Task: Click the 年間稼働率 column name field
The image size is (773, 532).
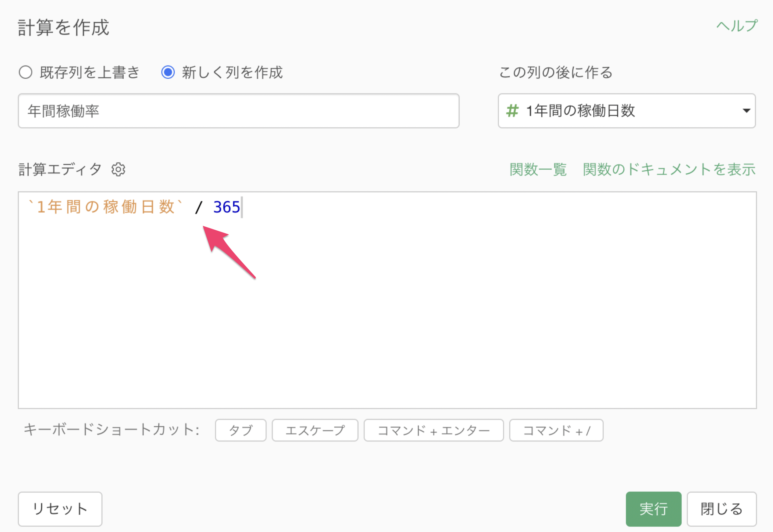Action: (x=238, y=111)
